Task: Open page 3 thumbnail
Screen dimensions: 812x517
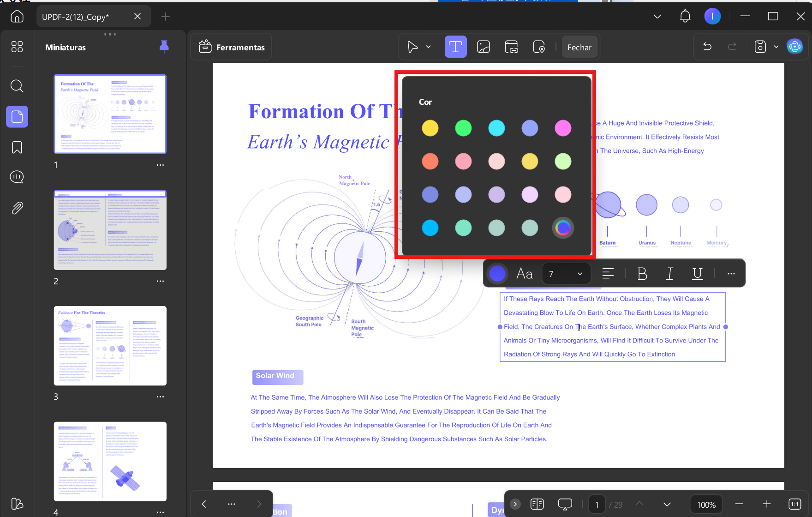Action: click(110, 346)
